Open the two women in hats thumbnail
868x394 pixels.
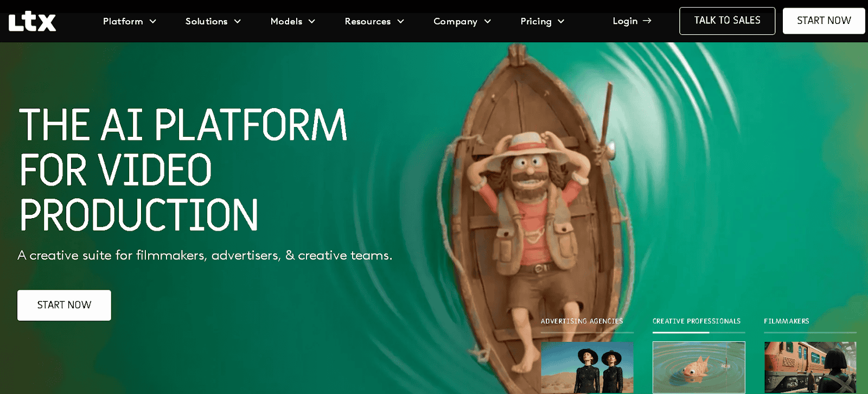pos(587,367)
